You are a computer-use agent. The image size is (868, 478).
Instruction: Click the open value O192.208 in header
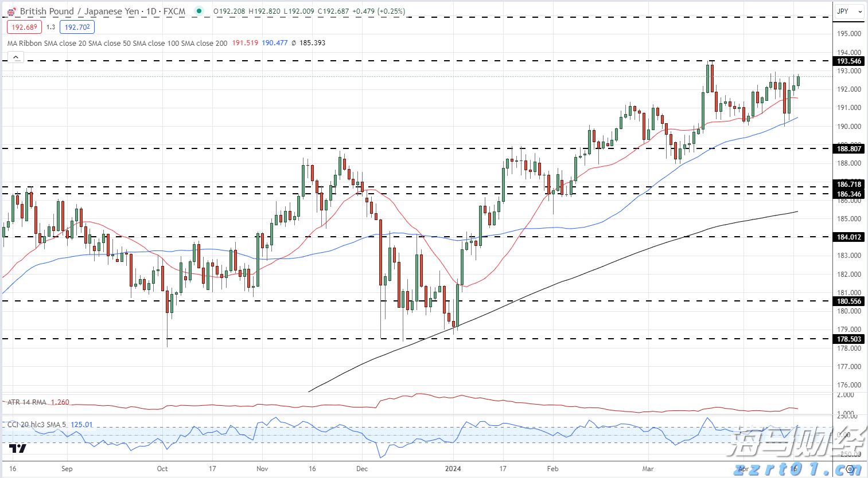pos(229,11)
